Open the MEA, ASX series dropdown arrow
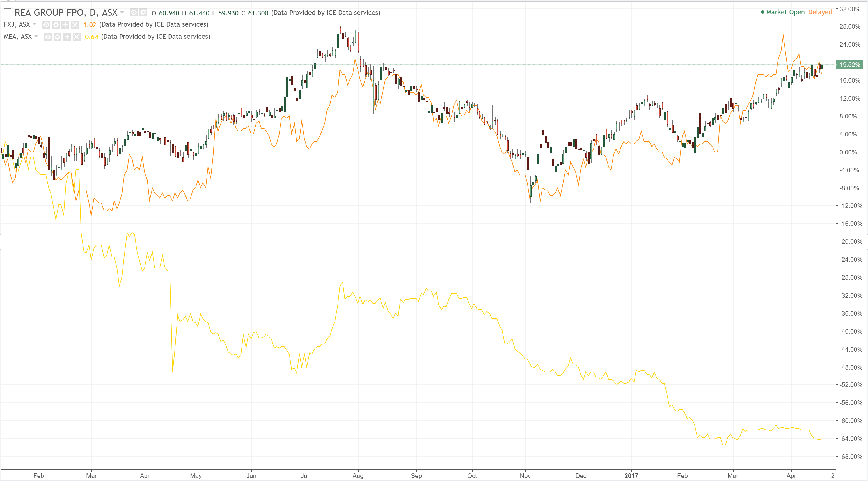This screenshot has width=868, height=481. (36, 37)
